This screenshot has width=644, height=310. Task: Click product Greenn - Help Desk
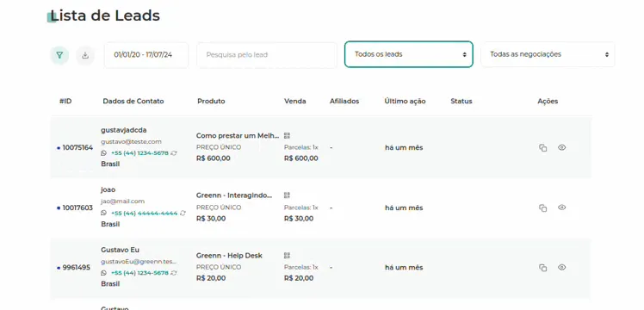(x=229, y=256)
